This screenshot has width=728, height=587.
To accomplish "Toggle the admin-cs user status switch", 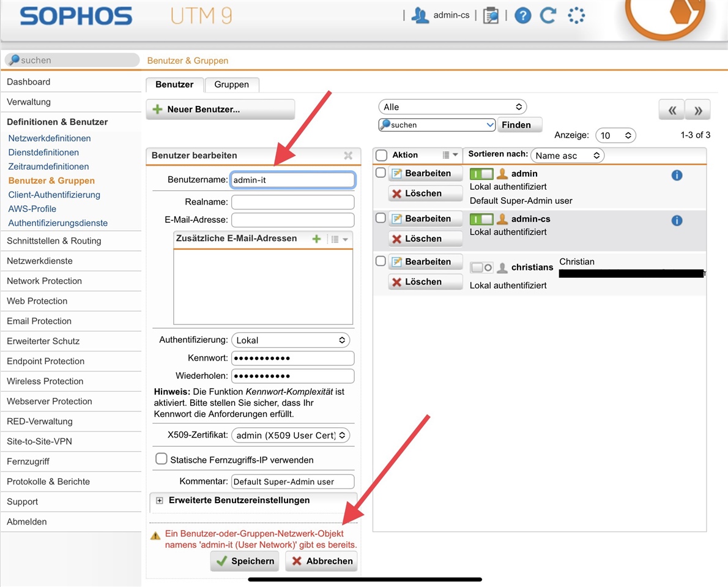I will pyautogui.click(x=481, y=219).
